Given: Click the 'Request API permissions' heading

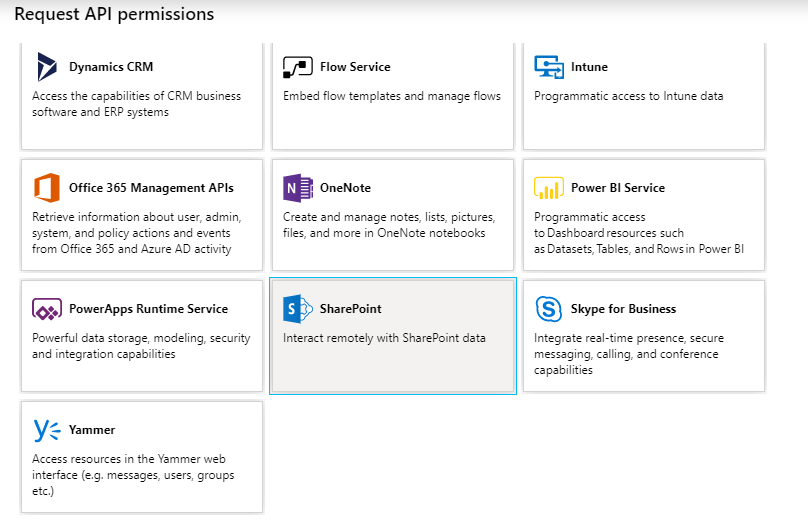Looking at the screenshot, I should click(114, 14).
